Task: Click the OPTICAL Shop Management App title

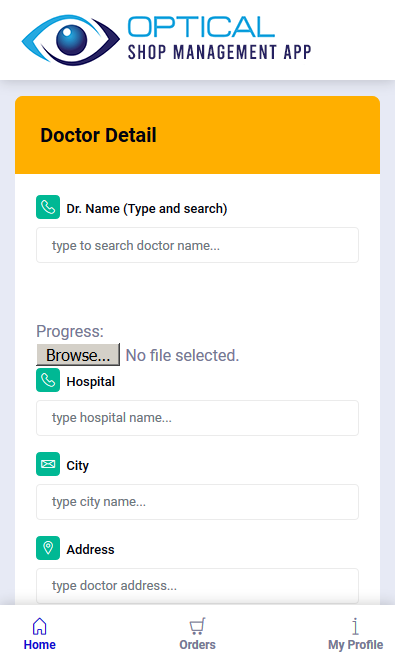Action: click(x=219, y=39)
